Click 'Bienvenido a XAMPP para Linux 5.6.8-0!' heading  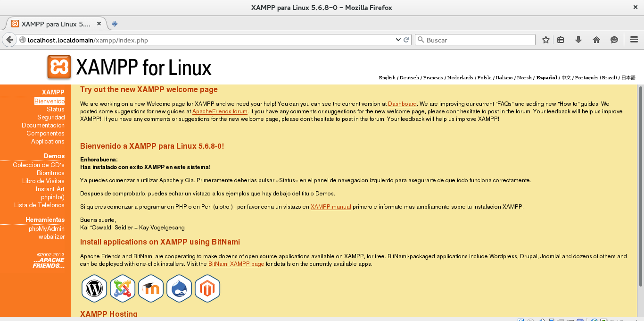coord(152,146)
